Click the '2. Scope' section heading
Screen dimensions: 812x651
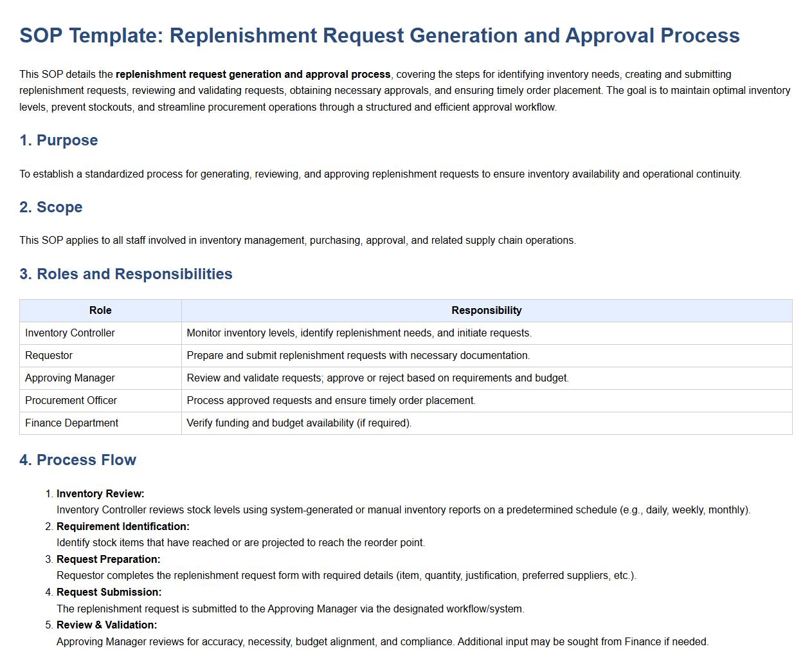(51, 207)
